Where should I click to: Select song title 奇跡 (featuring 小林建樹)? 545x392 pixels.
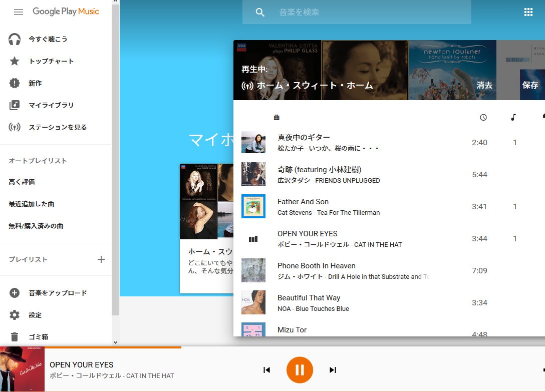(320, 170)
